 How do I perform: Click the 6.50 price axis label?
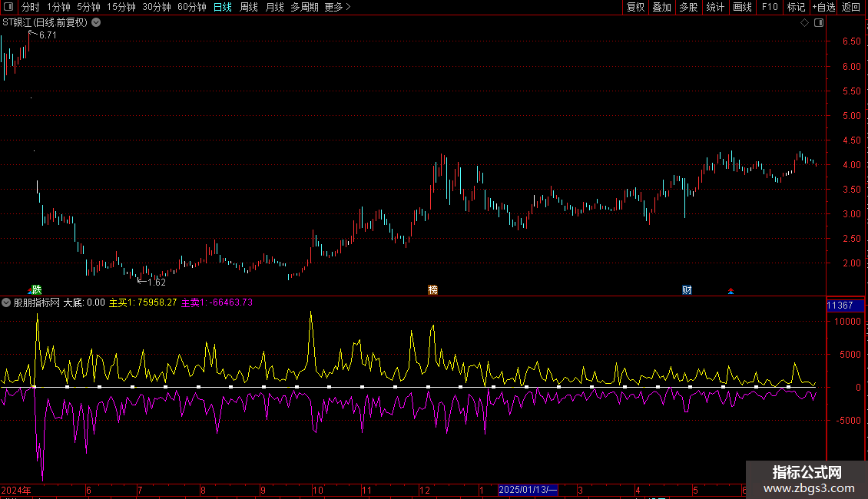pos(851,41)
